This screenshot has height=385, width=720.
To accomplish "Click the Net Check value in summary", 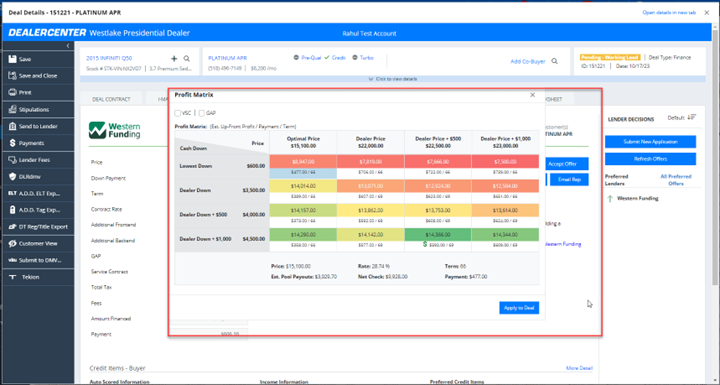I will coord(396,277).
